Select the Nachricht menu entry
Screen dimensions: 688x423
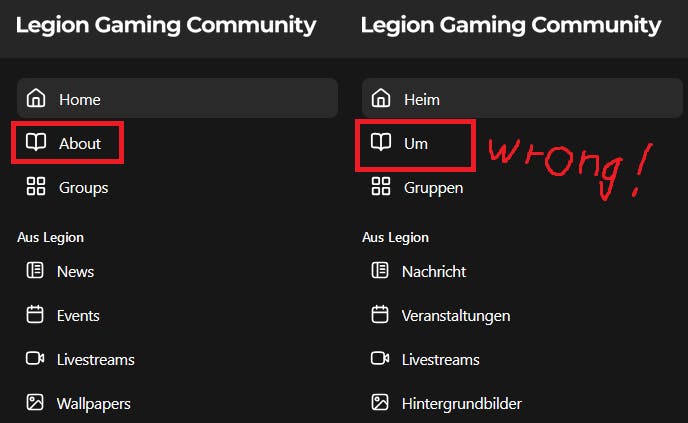click(x=434, y=272)
